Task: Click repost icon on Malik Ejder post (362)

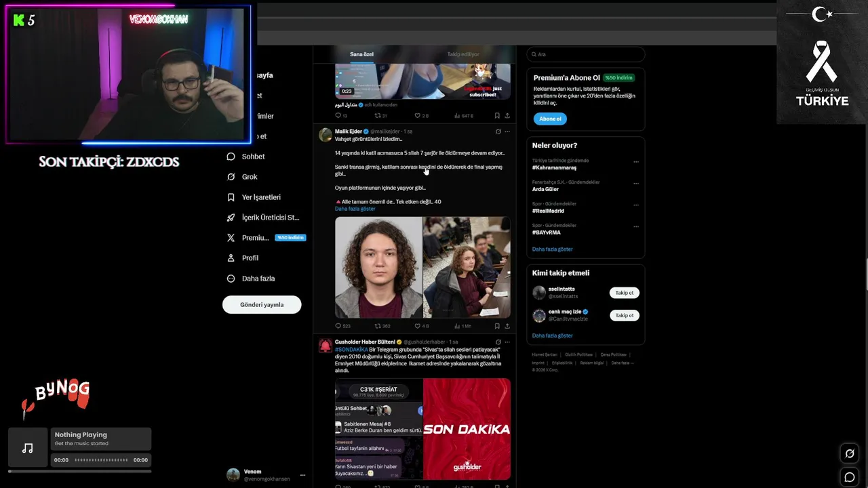Action: [x=378, y=326]
